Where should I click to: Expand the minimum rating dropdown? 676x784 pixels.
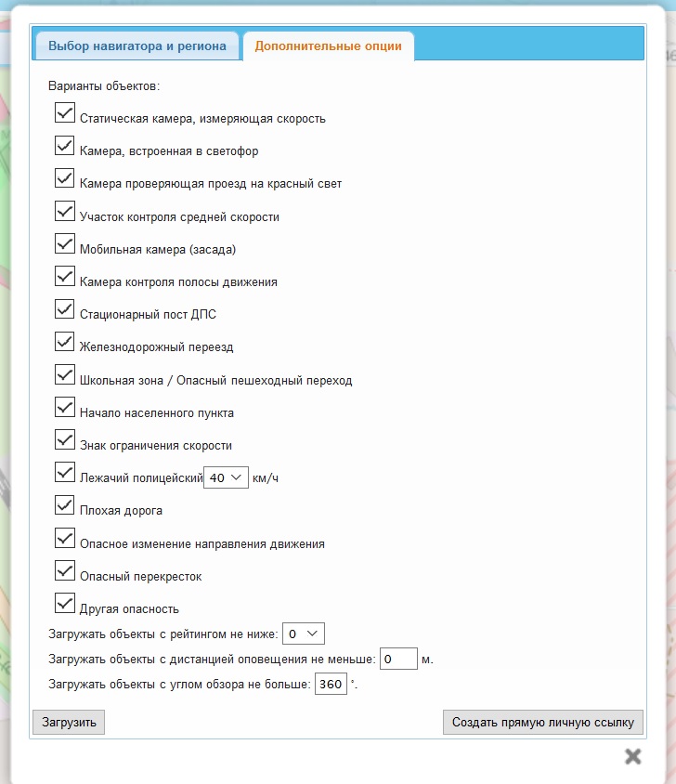click(303, 634)
